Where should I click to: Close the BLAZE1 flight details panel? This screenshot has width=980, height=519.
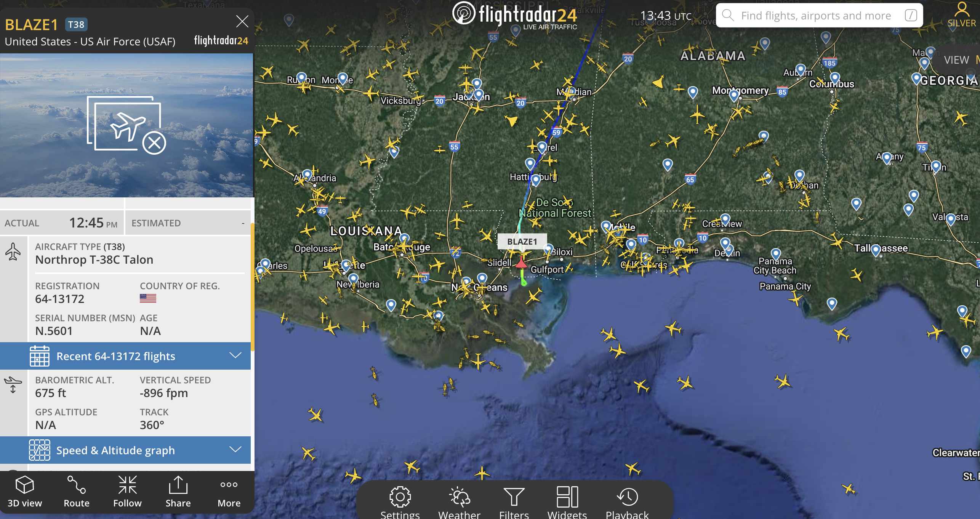pos(242,21)
